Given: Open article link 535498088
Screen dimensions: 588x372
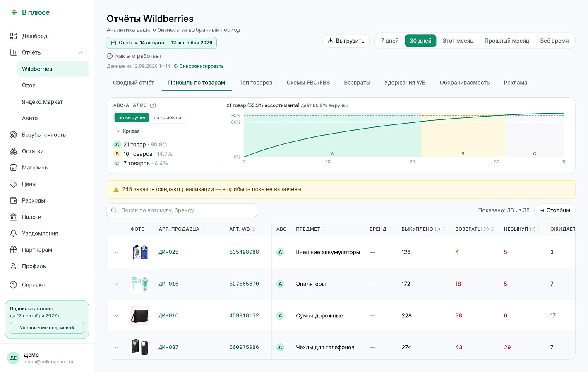Looking at the screenshot, I should pyautogui.click(x=244, y=252).
